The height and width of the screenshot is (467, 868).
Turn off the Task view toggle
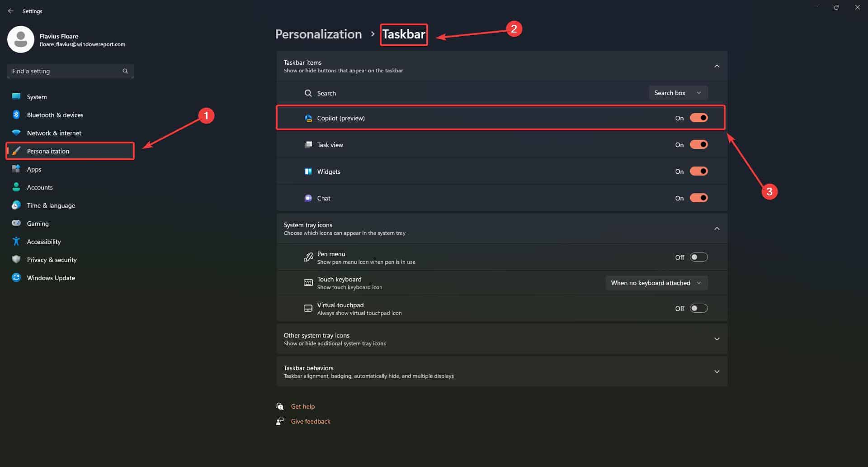pos(698,145)
